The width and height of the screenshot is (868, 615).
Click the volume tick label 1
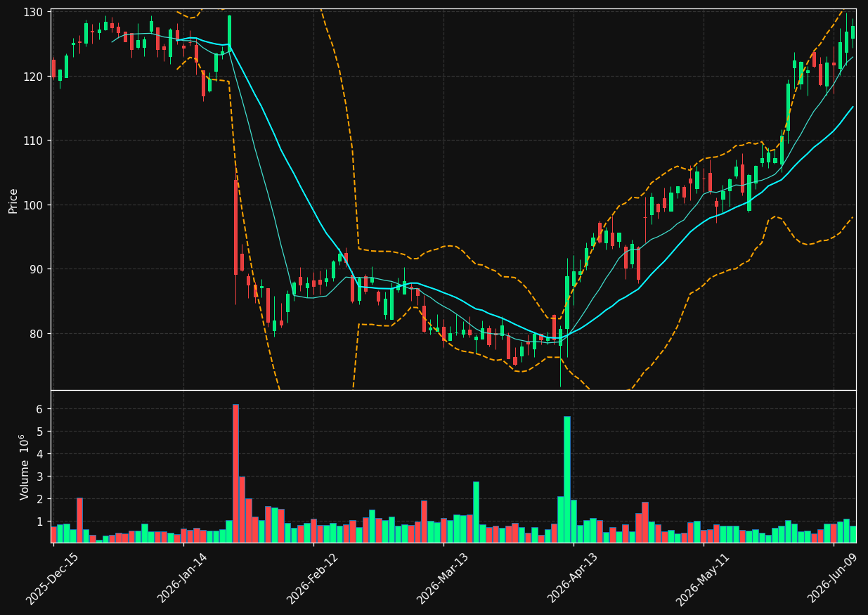tap(41, 521)
